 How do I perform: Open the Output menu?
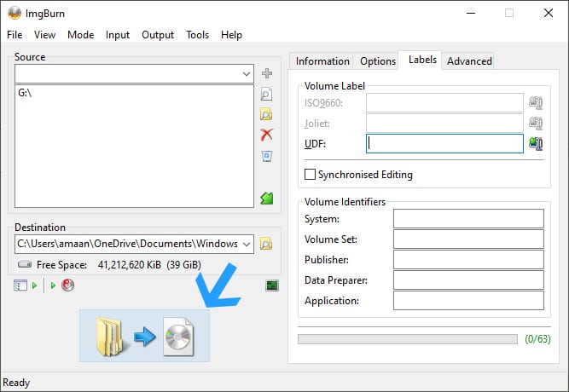158,35
